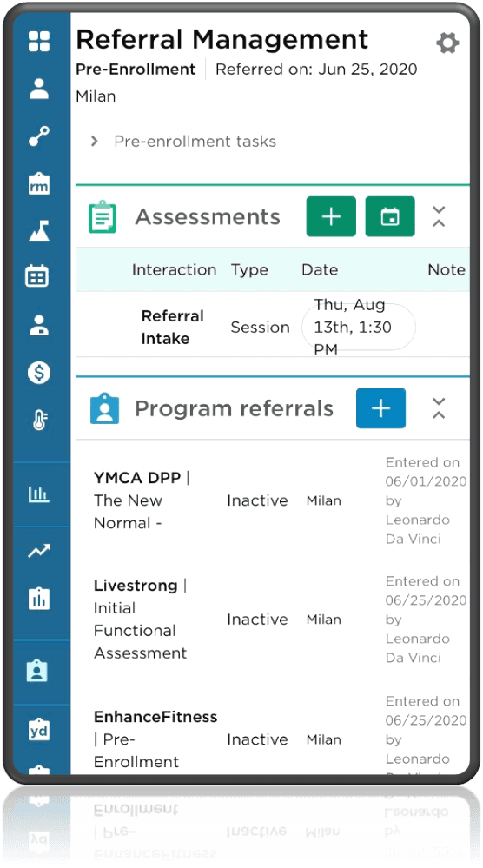Open the dollar billing icon in sidebar
Viewport: 483px width, 868px height.
pos(39,373)
